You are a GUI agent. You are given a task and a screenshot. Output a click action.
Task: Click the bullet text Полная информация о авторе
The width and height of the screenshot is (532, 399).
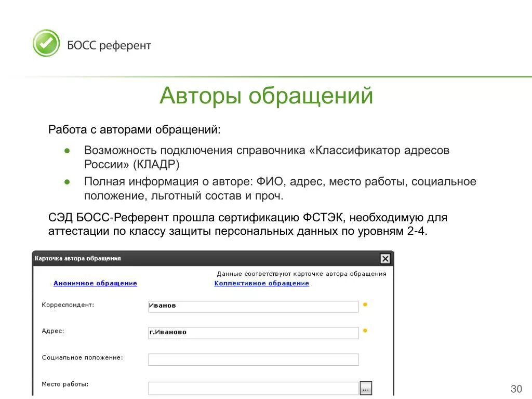280,188
